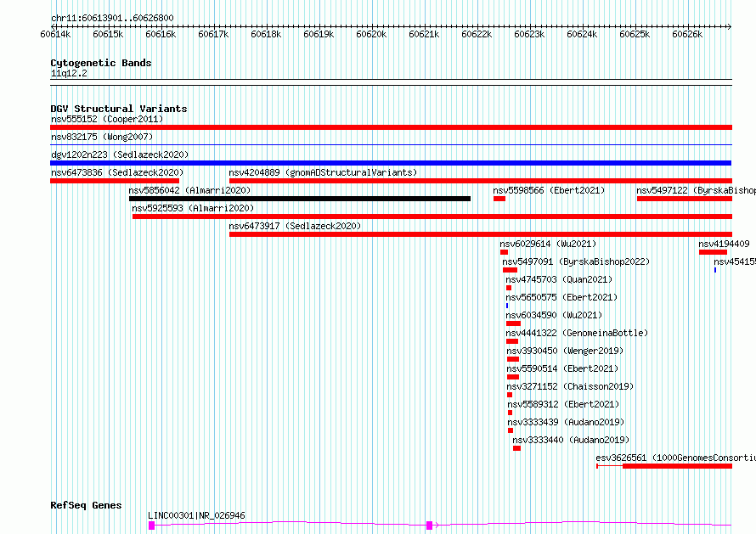Select the nsv5497122 ByrskaBishop variant label
The height and width of the screenshot is (534, 756).
pos(697,190)
